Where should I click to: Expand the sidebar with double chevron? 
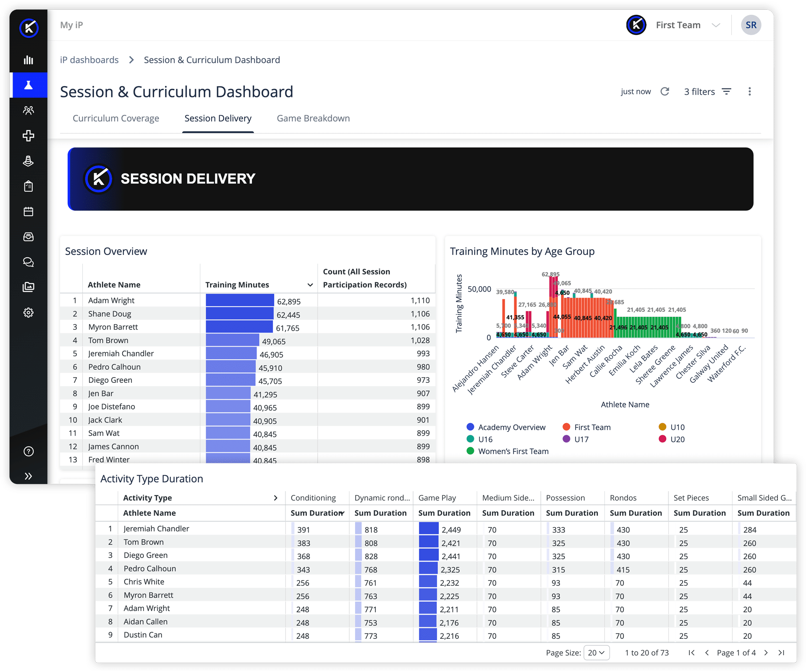29,476
